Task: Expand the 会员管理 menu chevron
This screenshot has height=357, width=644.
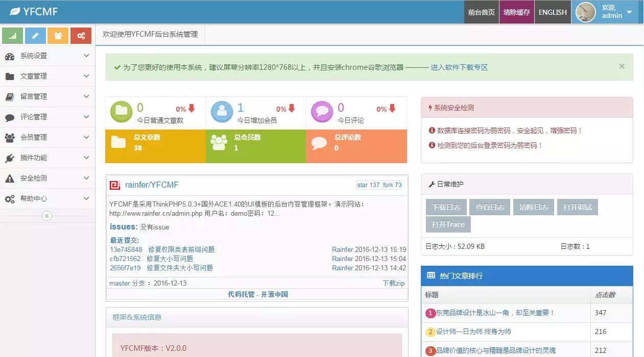Action: tap(86, 137)
